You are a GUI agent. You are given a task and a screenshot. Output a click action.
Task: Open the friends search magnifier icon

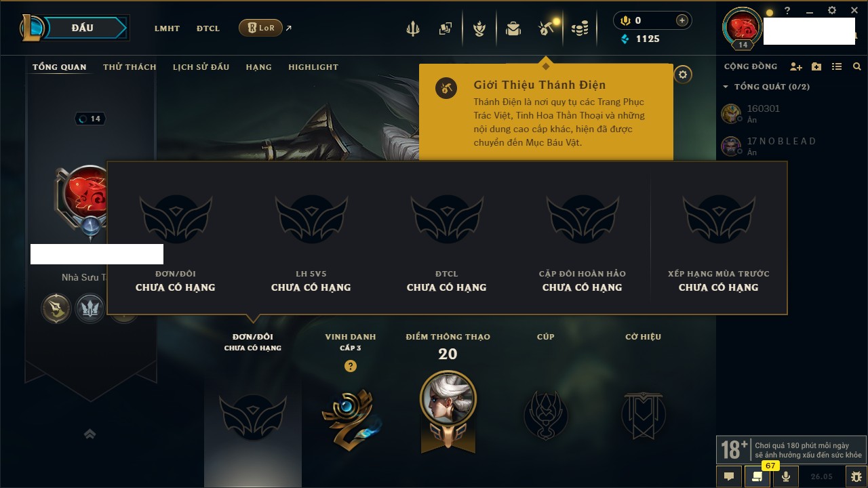coord(857,66)
